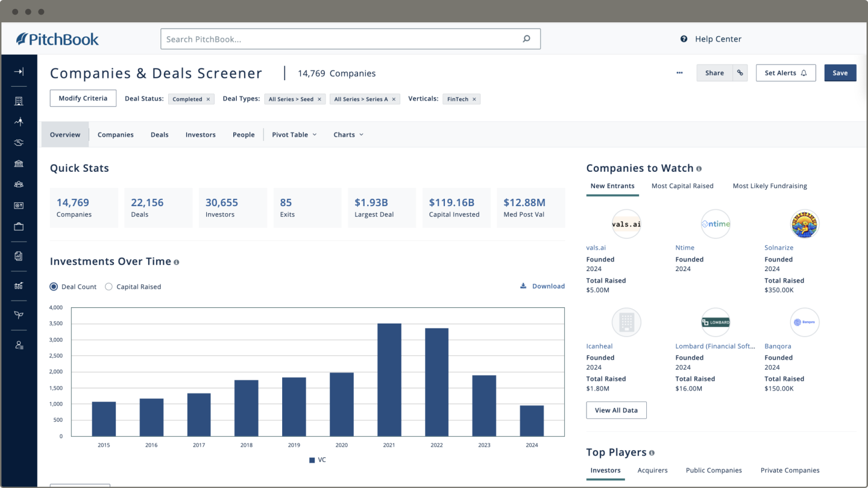
Task: Open the person list icon in sidebar
Action: 19,345
